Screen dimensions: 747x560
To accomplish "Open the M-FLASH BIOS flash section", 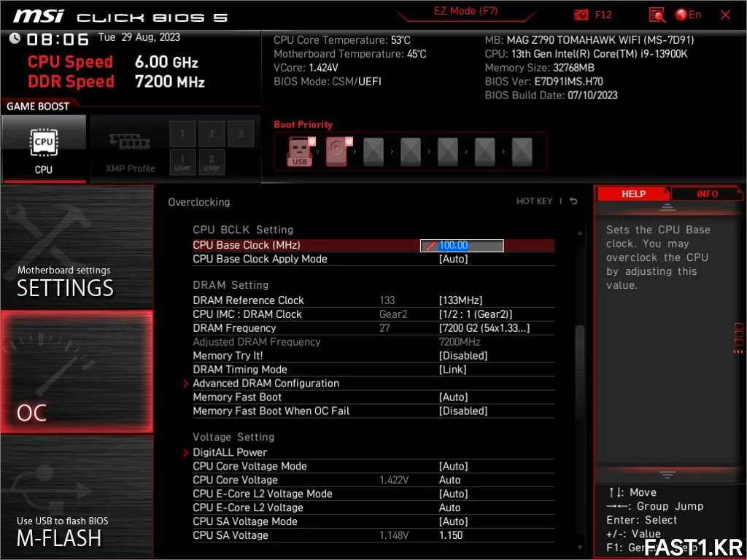I will coord(77,497).
